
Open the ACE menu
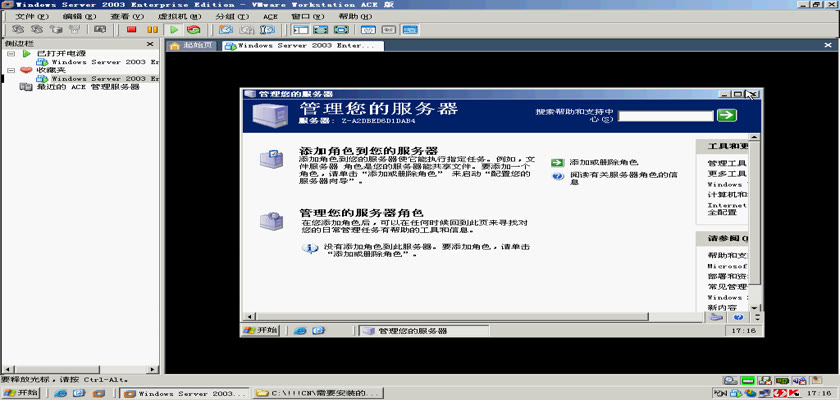click(271, 17)
